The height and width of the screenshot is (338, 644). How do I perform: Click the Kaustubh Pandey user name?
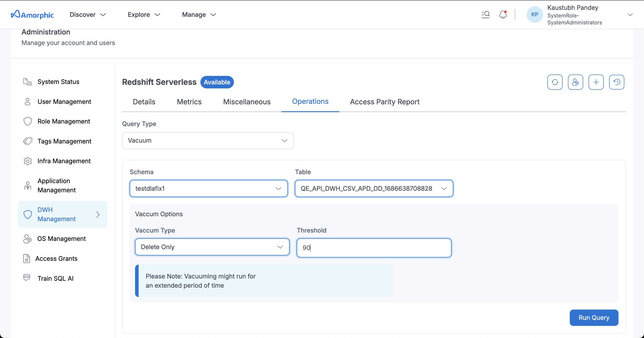572,8
